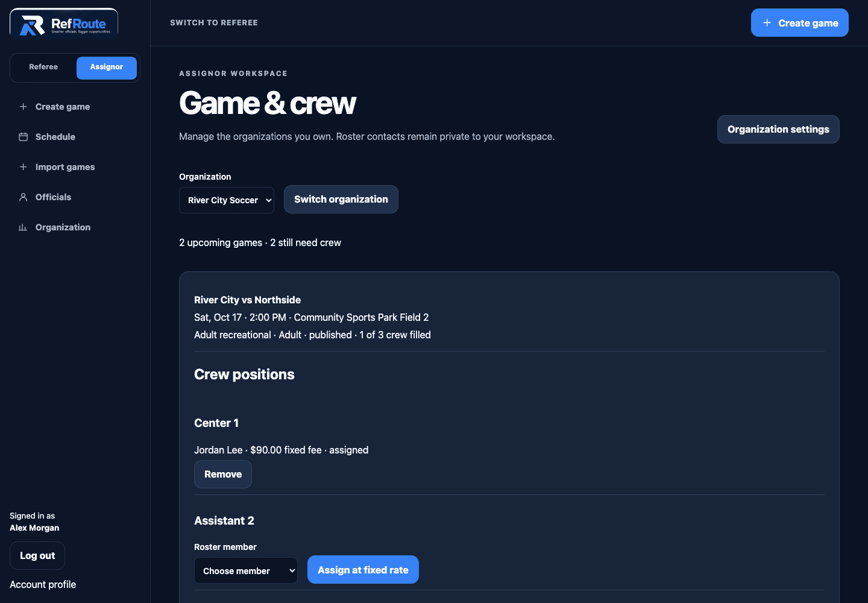Click the Jordan Lee $90.00 fixed fee text
868x603 pixels.
281,450
